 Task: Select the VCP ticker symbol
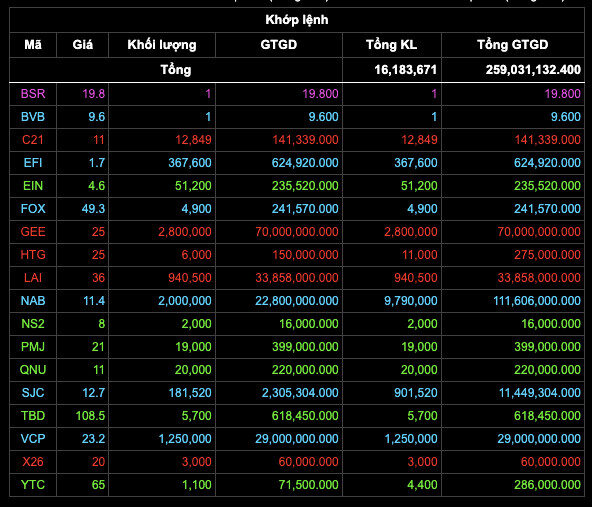pyautogui.click(x=33, y=439)
